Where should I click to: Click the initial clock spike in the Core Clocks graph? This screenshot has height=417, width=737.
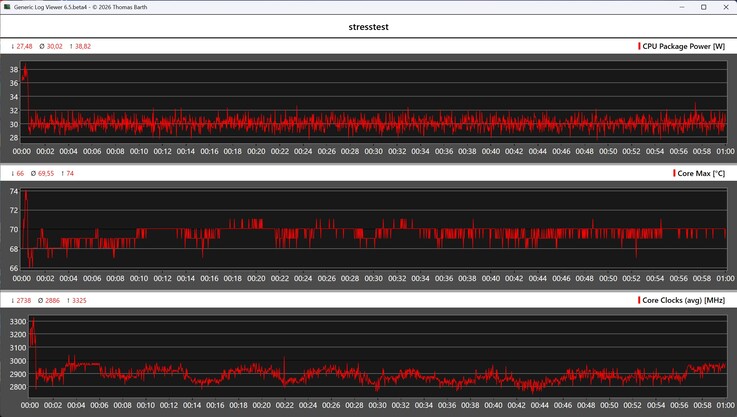click(x=32, y=331)
